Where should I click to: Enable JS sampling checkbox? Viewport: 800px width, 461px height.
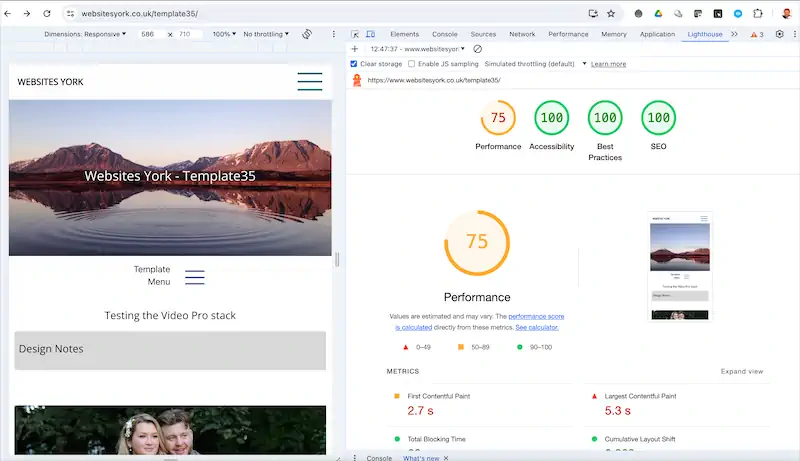coord(411,64)
